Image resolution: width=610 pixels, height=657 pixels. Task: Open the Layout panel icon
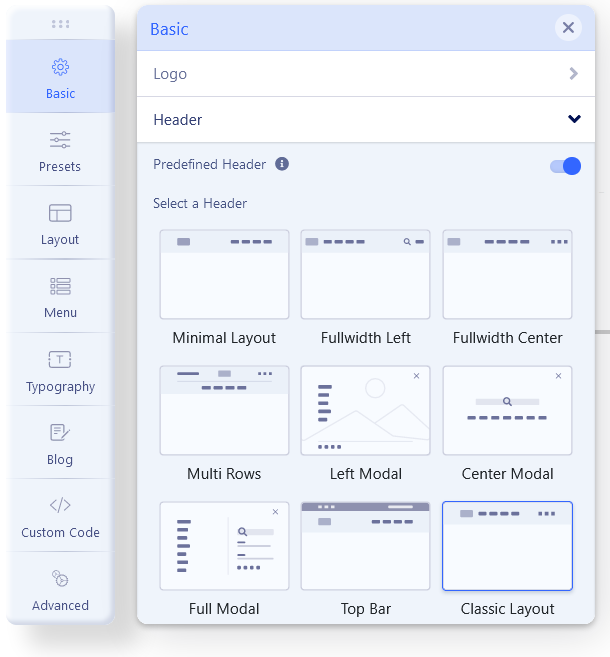click(60, 213)
